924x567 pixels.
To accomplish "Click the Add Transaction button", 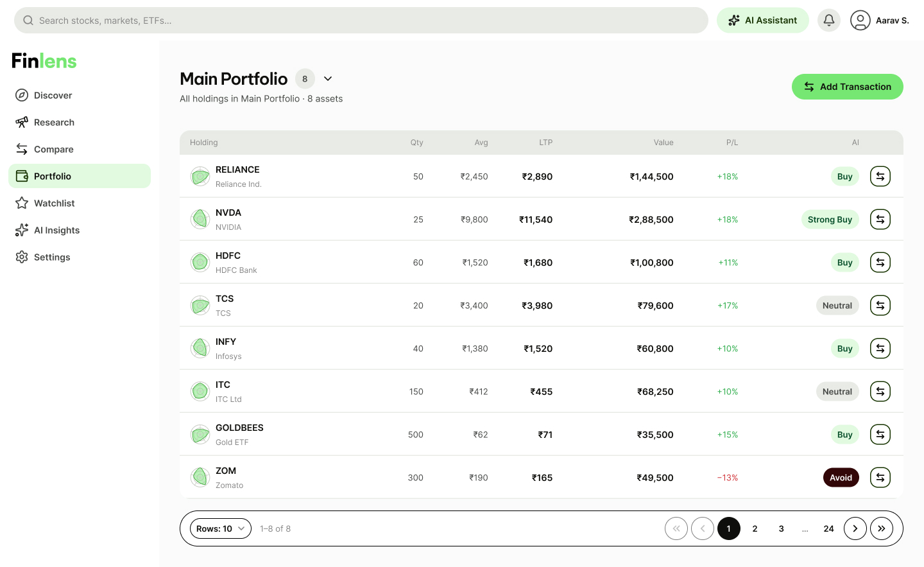I will 848,87.
